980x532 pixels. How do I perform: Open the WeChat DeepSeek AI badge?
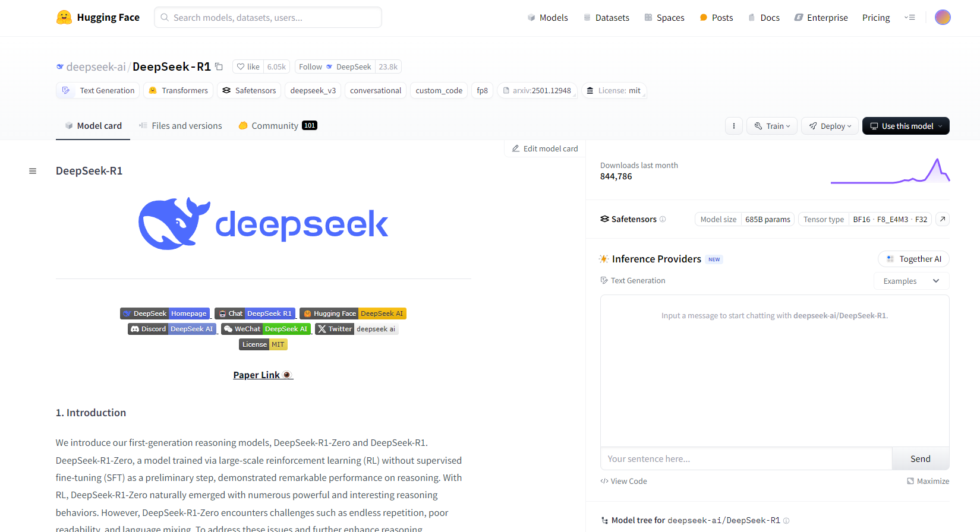[266, 329]
